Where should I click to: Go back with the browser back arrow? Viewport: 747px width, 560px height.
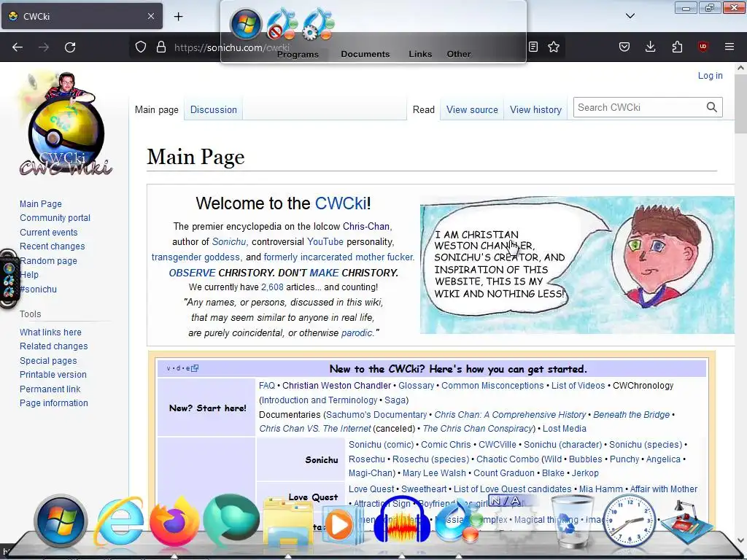click(x=18, y=47)
